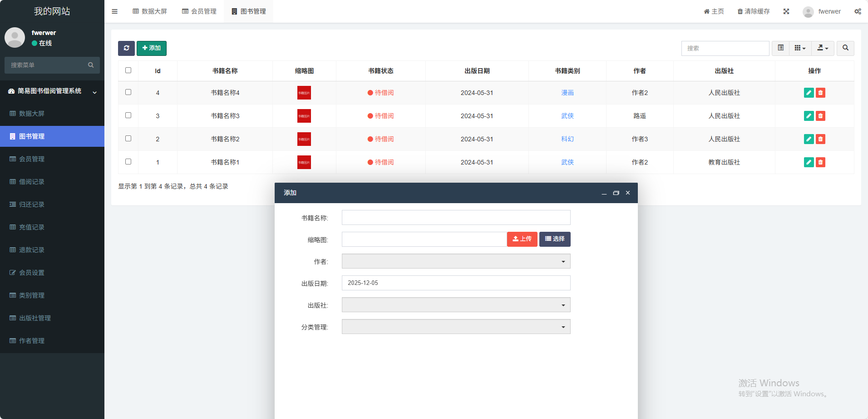Click the magnifier search button beside export
This screenshot has height=419, width=868.
tap(845, 48)
